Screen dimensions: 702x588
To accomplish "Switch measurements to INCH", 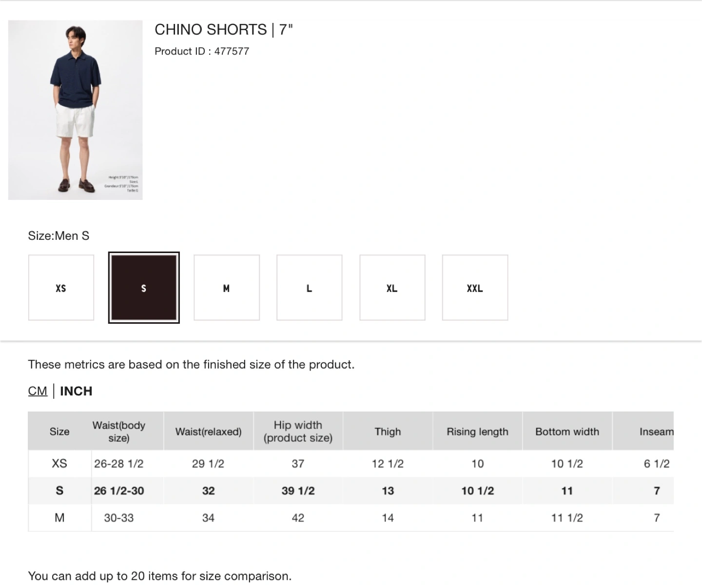I will coord(76,391).
